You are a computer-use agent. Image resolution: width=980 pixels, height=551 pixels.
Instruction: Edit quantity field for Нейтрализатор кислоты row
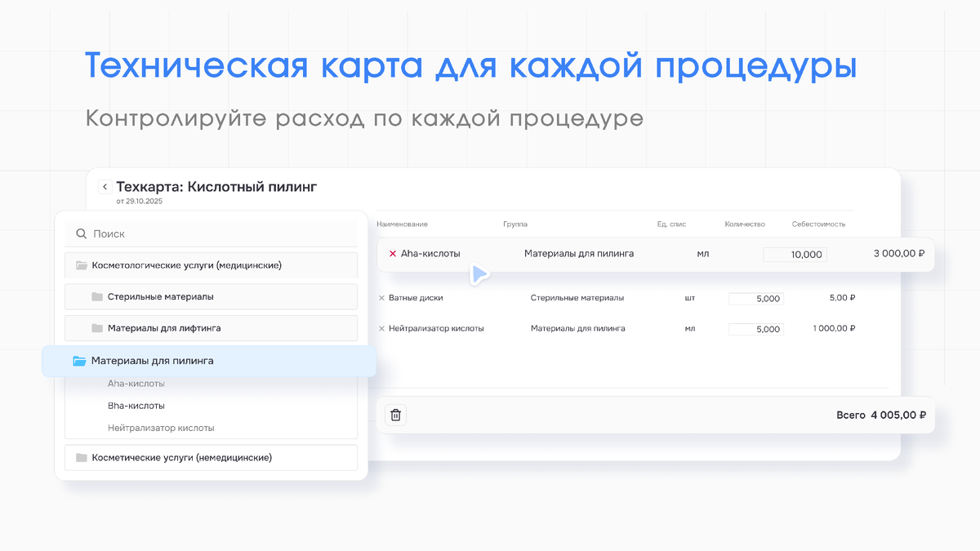(756, 329)
